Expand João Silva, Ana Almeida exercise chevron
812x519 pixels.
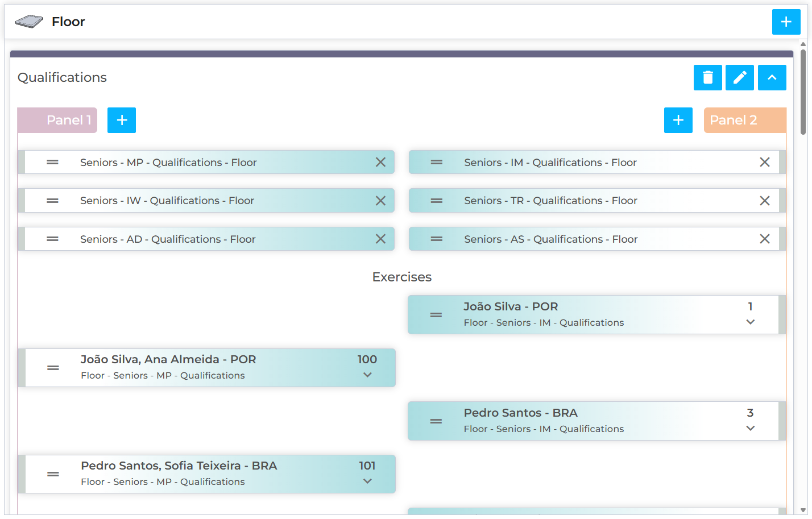[367, 375]
